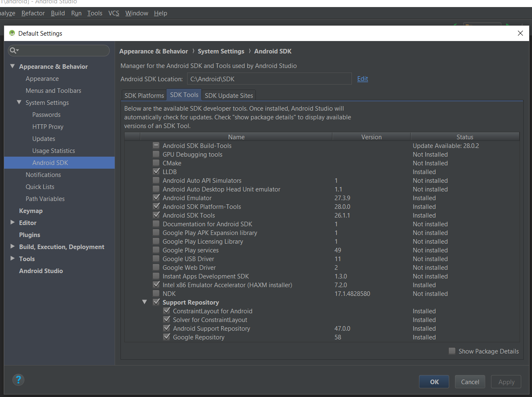Open Usage Statistics settings page

click(x=54, y=151)
